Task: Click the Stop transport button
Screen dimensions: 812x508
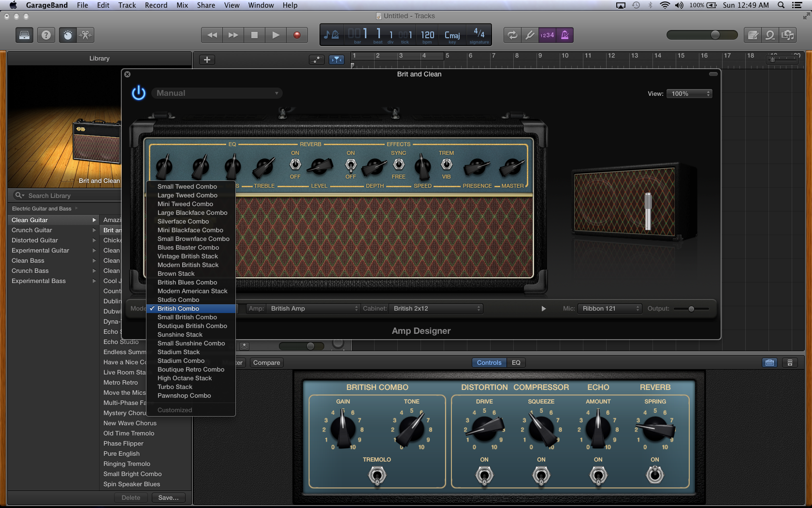Action: [254, 35]
